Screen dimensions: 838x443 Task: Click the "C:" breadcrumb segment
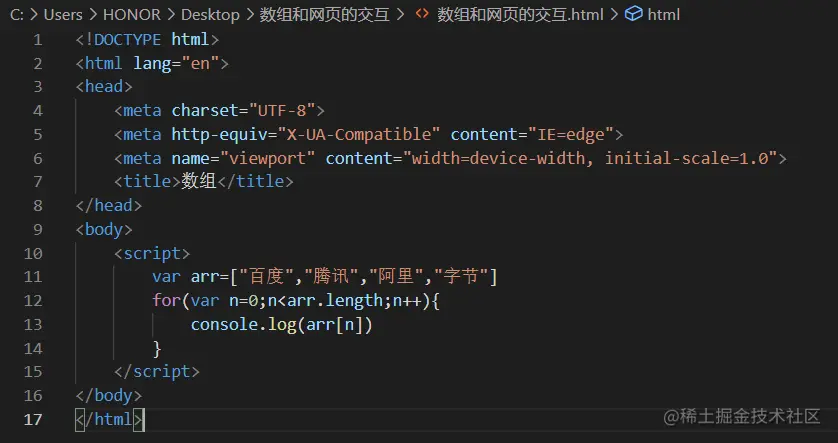17,15
